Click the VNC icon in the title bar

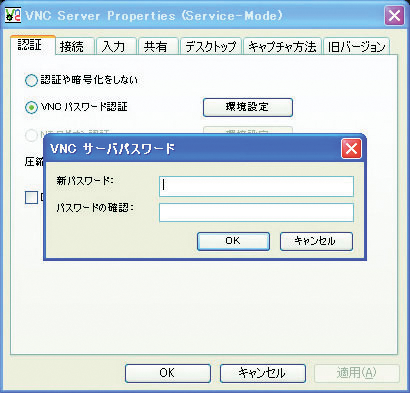[x=13, y=16]
